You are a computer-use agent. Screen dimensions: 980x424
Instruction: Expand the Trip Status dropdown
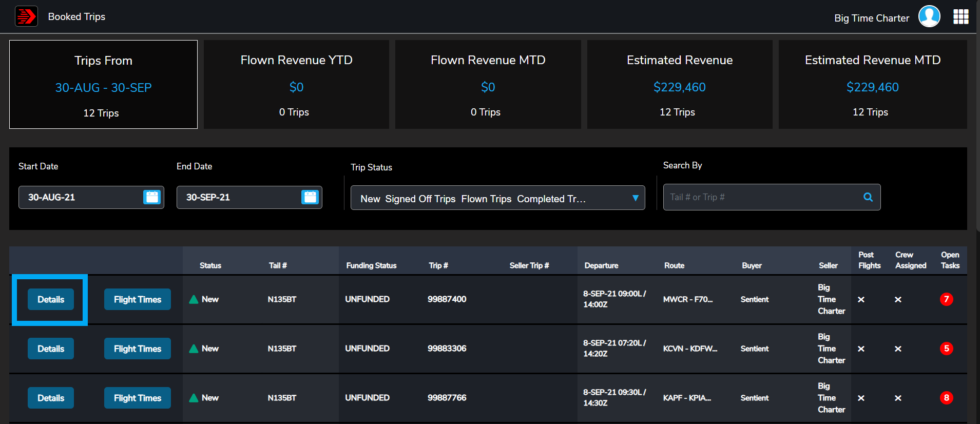pos(635,198)
